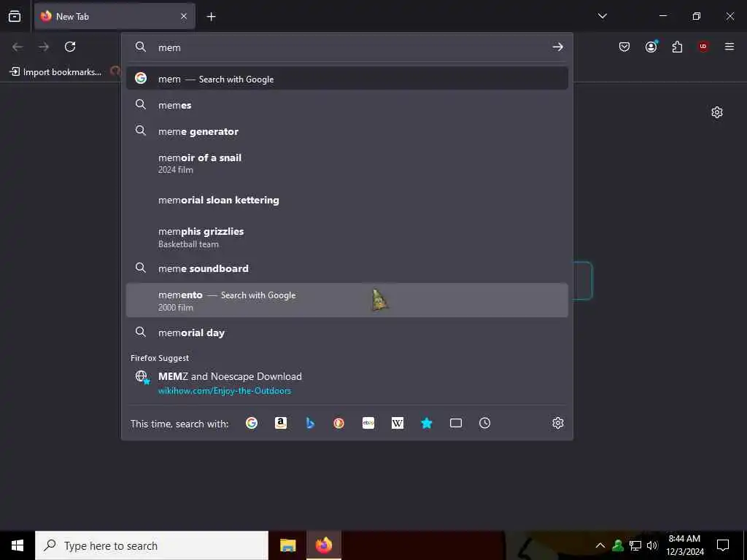Screen dimensions: 747x560
Task: Open the uBlock Origin extension icon
Action: tap(703, 47)
